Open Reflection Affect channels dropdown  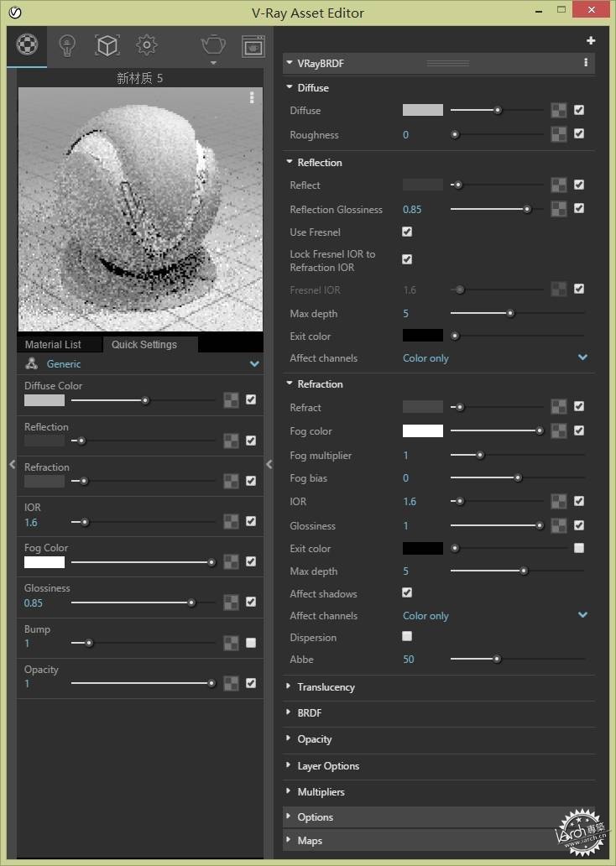pos(583,357)
